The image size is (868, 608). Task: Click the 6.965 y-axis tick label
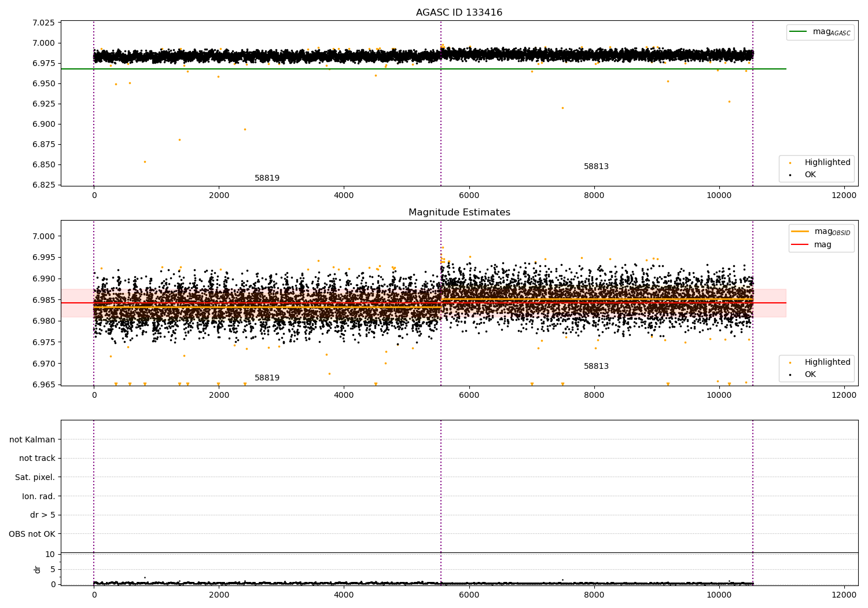(x=43, y=384)
